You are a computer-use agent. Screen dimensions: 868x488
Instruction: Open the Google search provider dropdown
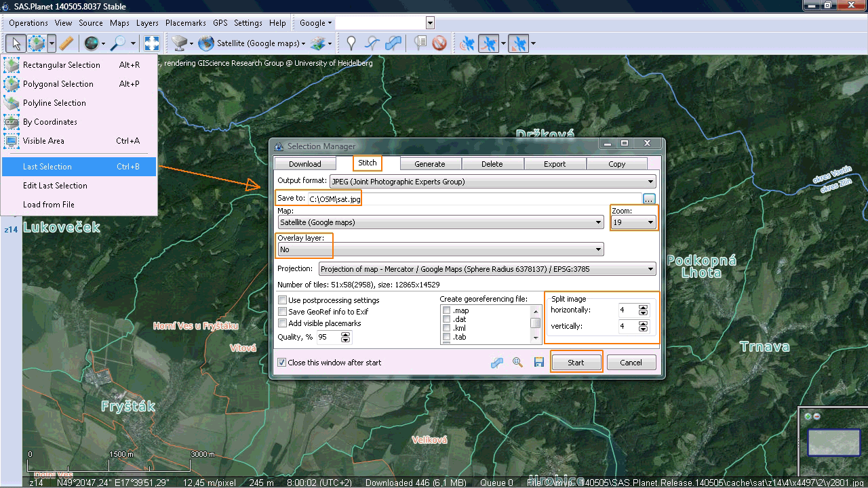pyautogui.click(x=316, y=23)
